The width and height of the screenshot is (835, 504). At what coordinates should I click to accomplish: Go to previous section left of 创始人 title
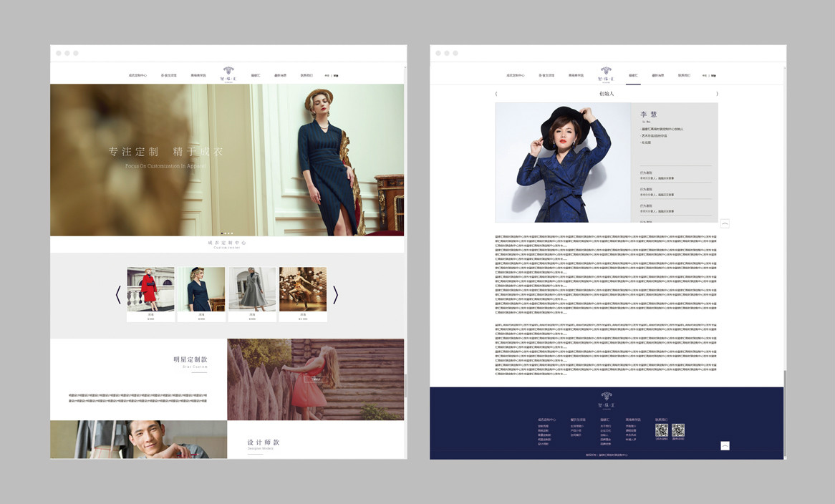click(496, 94)
